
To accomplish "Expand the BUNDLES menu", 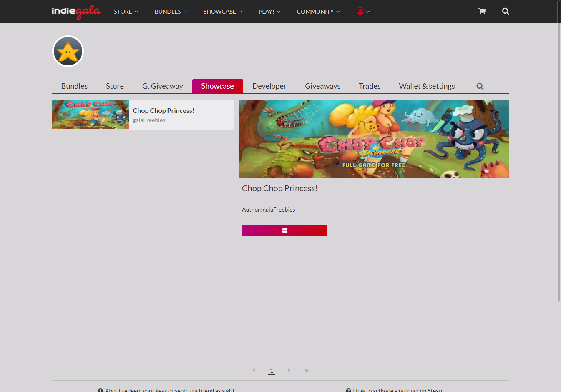I will tap(171, 12).
